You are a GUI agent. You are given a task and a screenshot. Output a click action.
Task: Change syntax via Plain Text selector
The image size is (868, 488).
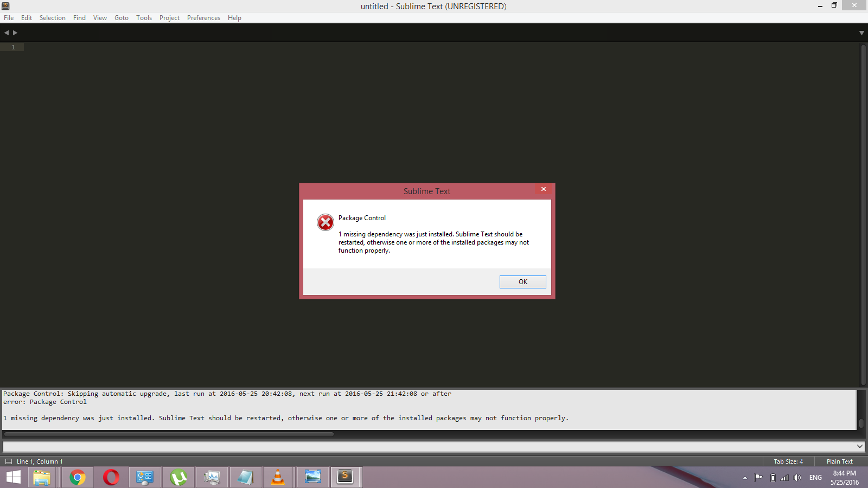(839, 461)
